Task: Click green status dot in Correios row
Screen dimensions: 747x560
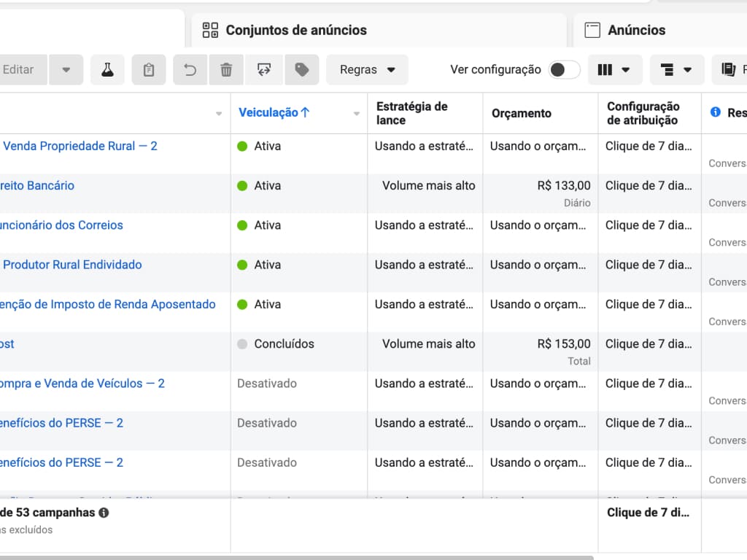Action: point(242,225)
